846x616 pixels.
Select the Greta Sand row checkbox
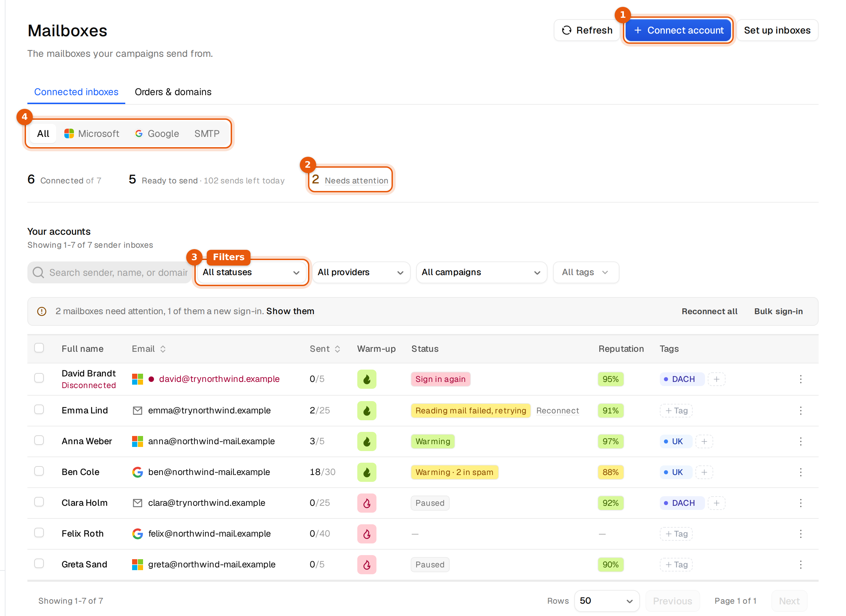click(x=39, y=563)
